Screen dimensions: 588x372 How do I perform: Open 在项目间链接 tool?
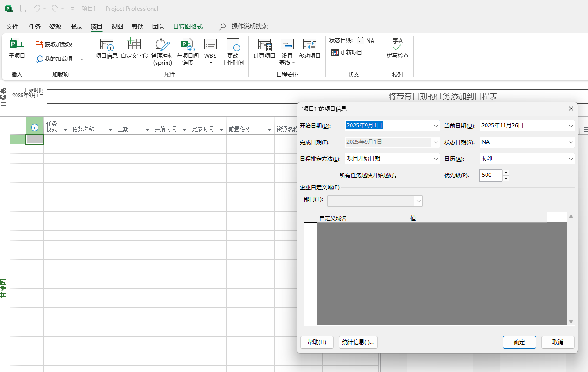[x=188, y=52]
